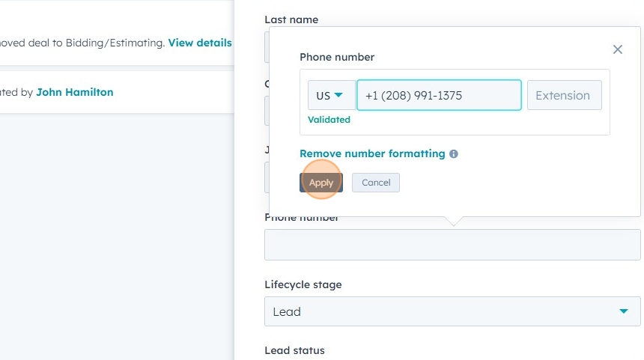Click the caret arrow next to US
The width and height of the screenshot is (644, 360).
(338, 95)
